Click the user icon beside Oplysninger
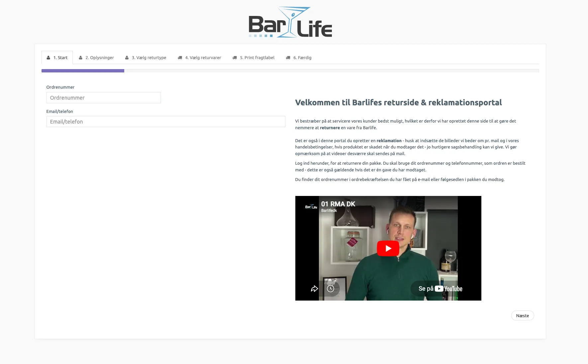This screenshot has height=364, width=588. [x=80, y=58]
